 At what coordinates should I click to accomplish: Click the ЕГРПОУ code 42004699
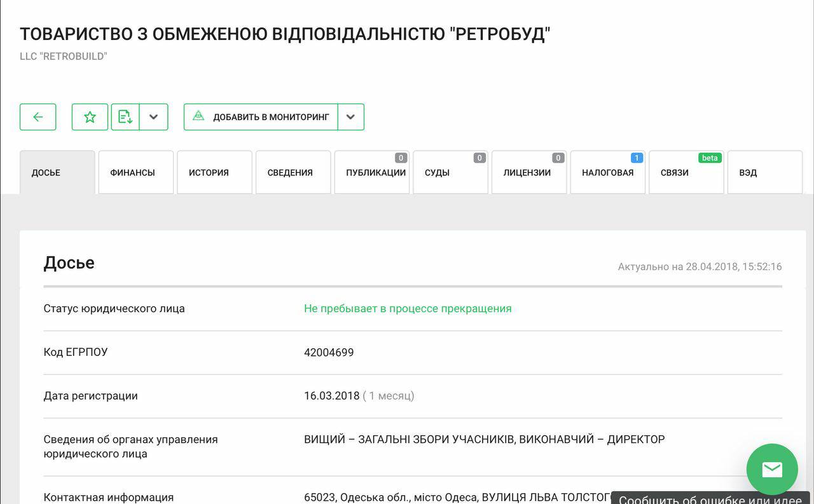[x=329, y=352]
